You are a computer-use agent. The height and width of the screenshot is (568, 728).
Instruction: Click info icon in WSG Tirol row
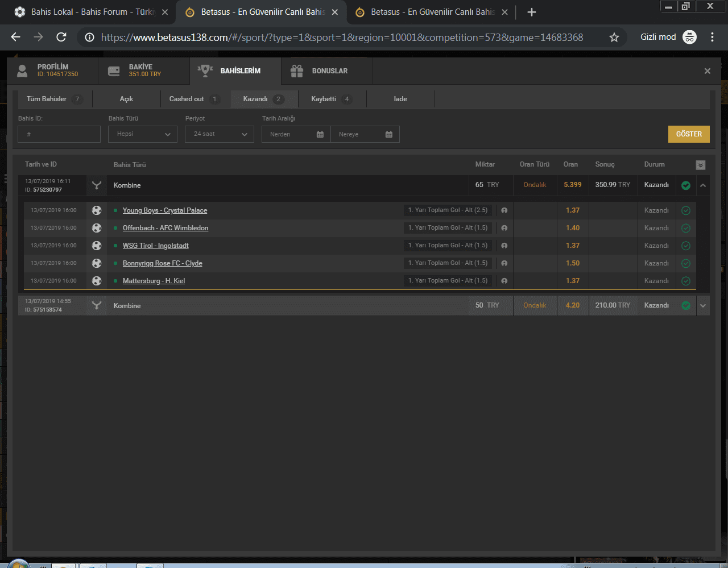(504, 246)
